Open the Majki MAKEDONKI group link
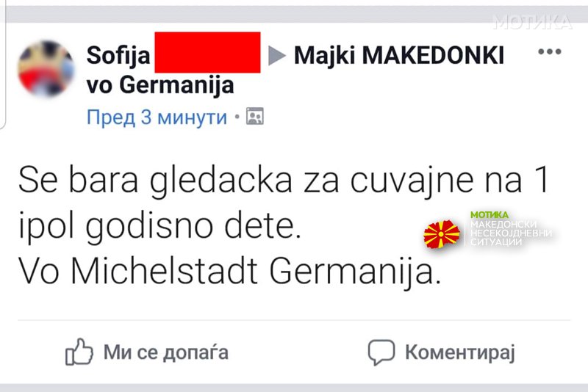 398,55
